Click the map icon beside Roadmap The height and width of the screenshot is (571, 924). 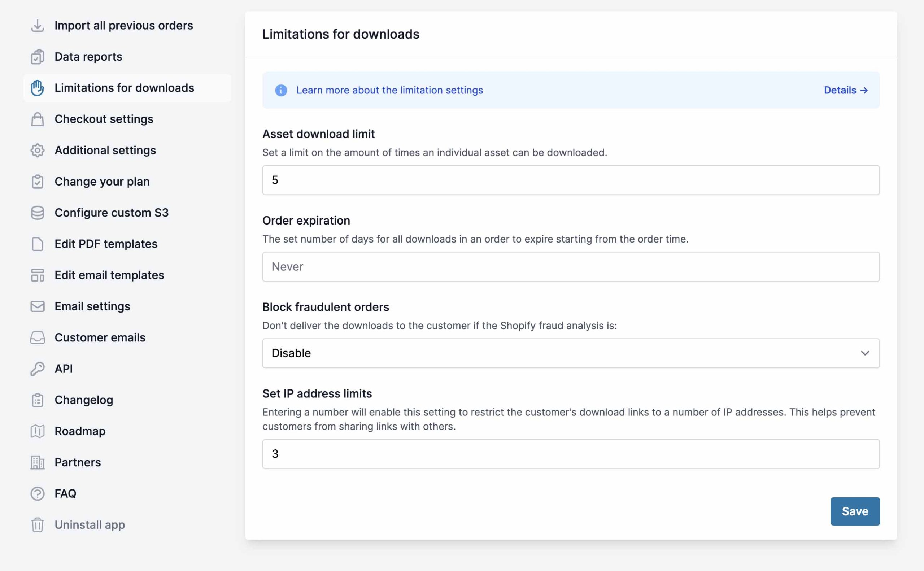[38, 431]
